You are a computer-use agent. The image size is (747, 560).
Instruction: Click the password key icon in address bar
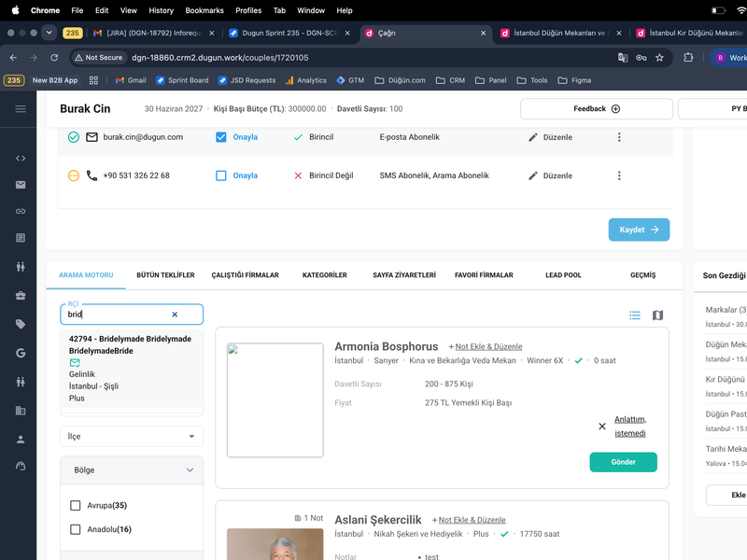click(641, 58)
